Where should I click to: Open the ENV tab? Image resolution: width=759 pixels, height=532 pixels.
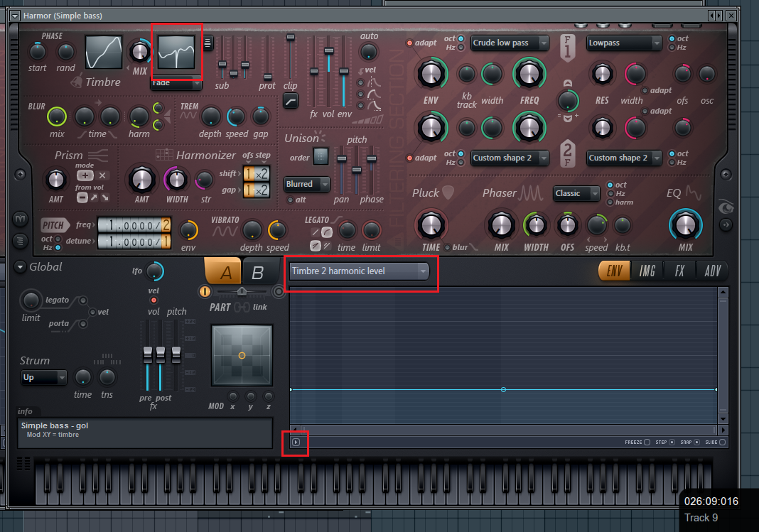point(614,271)
